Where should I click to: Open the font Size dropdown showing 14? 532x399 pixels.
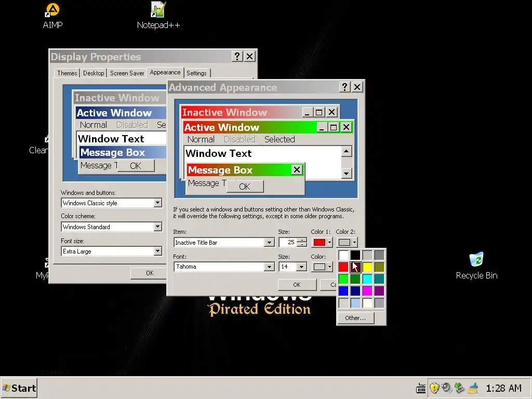(301, 267)
